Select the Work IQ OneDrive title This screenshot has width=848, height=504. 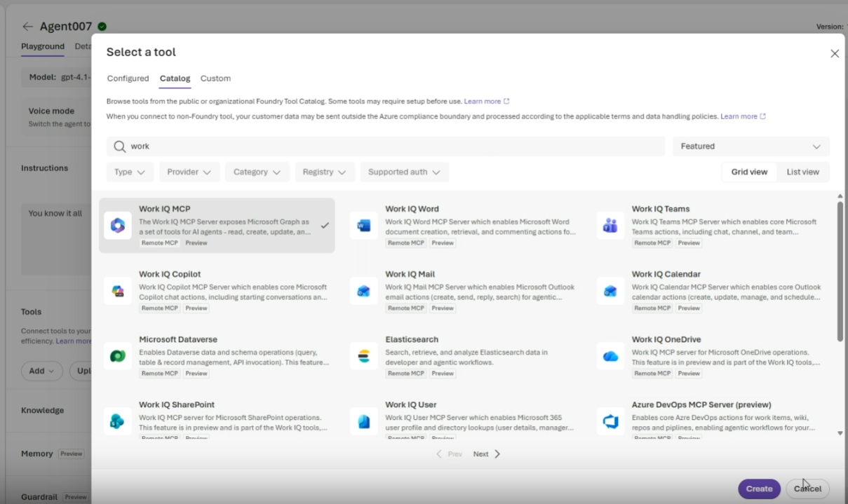666,339
